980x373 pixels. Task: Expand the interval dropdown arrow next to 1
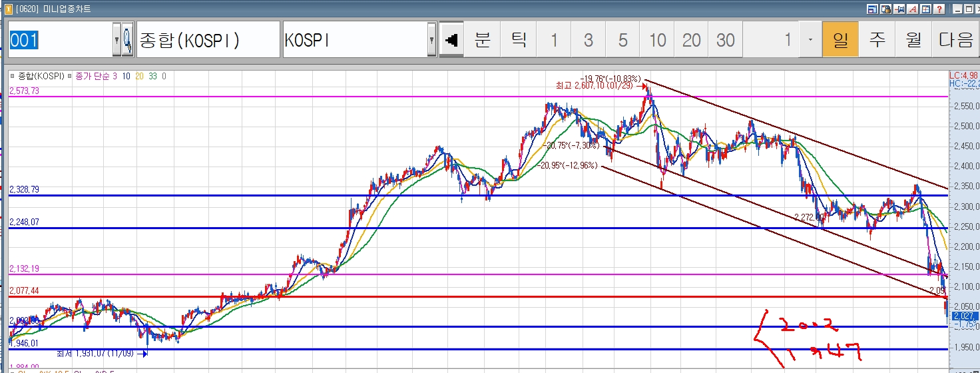[810, 41]
